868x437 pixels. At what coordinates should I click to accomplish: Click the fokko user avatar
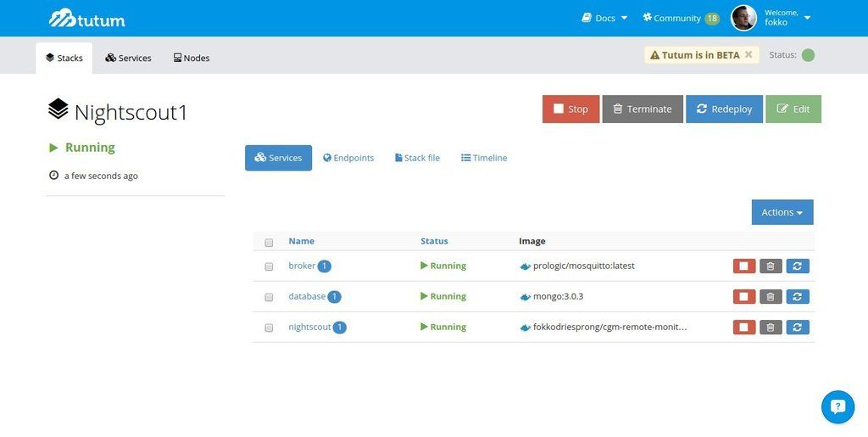point(743,19)
